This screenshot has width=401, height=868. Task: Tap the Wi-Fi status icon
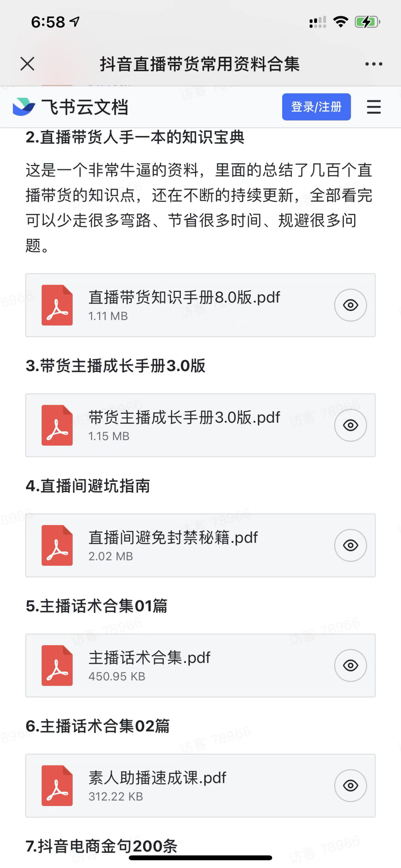point(340,22)
